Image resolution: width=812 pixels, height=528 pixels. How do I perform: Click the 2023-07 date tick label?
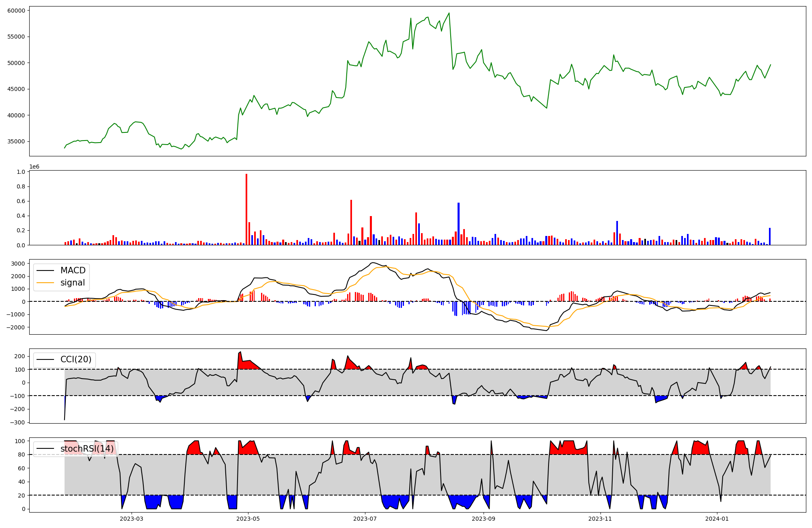365,519
